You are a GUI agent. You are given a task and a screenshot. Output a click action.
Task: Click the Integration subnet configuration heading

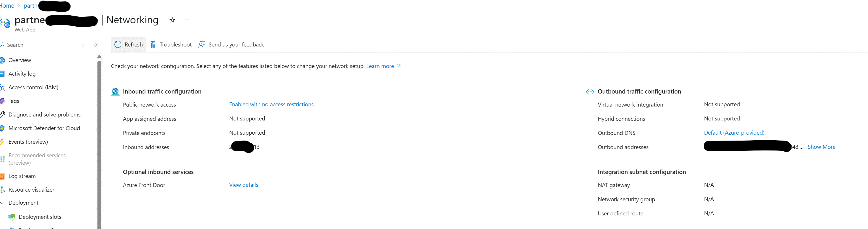click(642, 172)
